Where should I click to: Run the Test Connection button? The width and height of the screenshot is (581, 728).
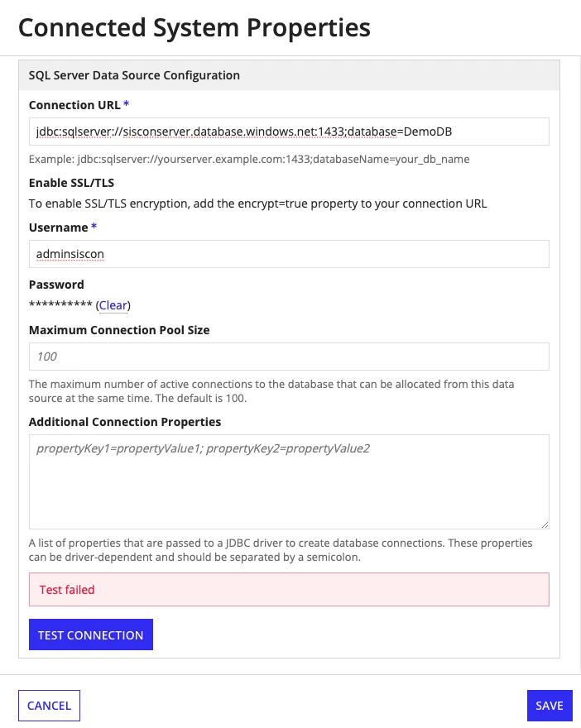(91, 635)
